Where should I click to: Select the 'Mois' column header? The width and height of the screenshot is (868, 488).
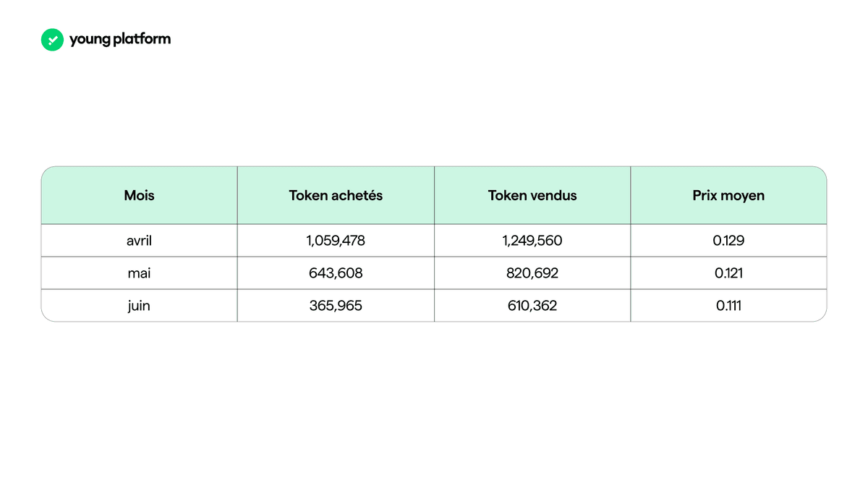[x=139, y=195]
